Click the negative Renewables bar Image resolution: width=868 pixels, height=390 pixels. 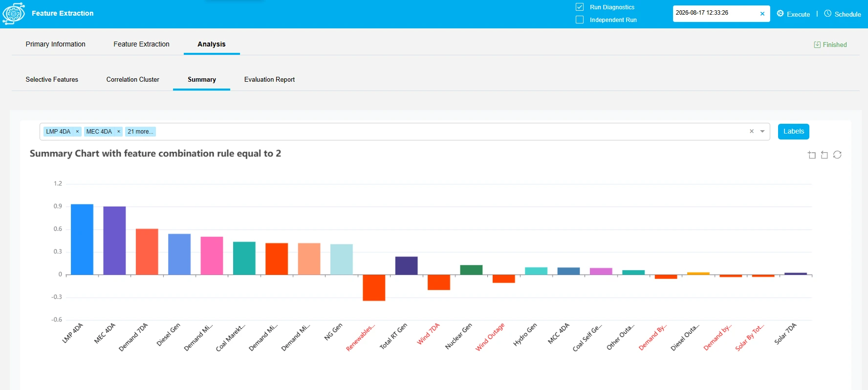(374, 288)
